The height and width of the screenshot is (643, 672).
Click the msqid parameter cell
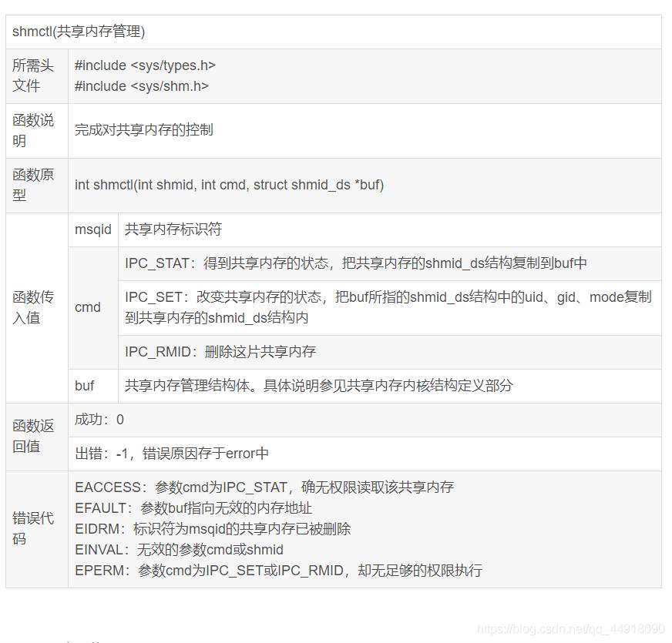pos(93,229)
